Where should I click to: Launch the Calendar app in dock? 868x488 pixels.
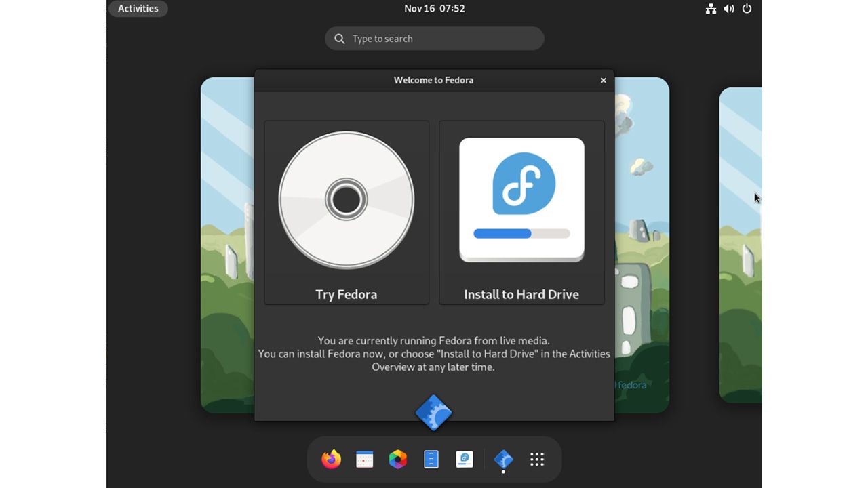click(x=365, y=459)
